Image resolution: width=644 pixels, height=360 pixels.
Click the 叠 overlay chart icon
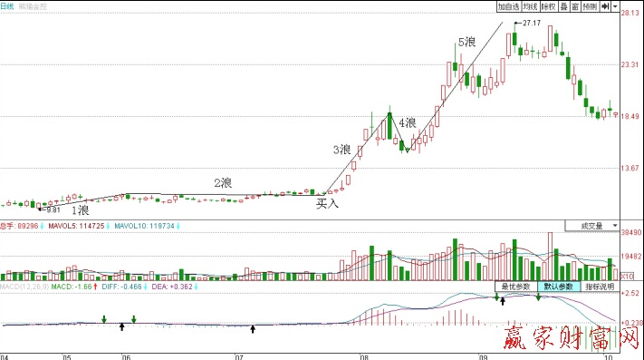point(564,6)
